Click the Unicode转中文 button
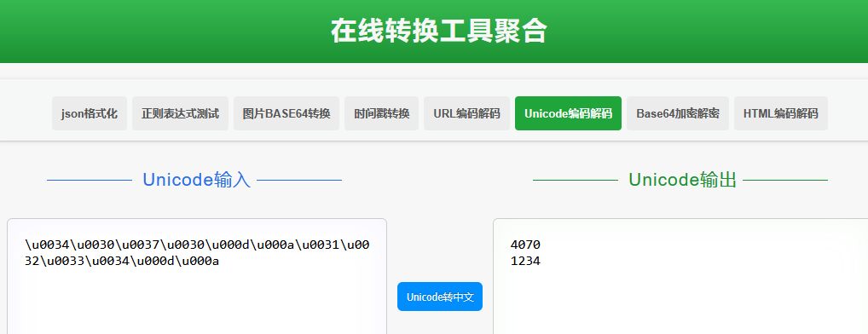This screenshot has height=334, width=868. 440,297
